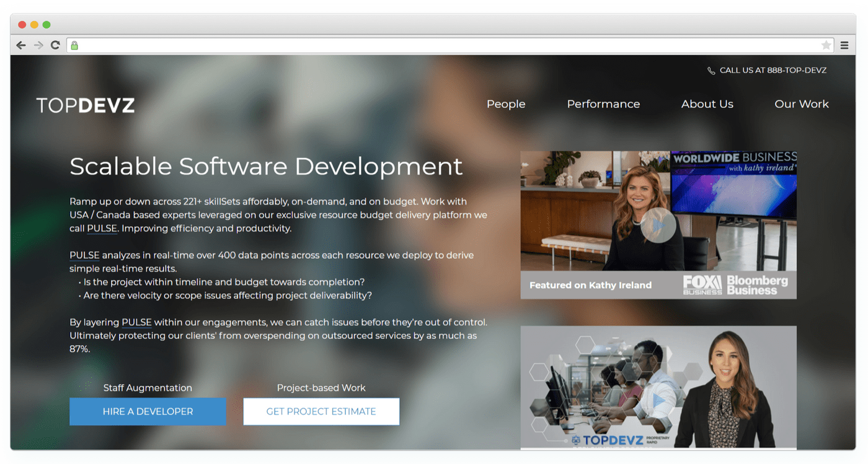Play the Kathy Ireland featured video
Screen dimensions: 868x464
click(658, 225)
